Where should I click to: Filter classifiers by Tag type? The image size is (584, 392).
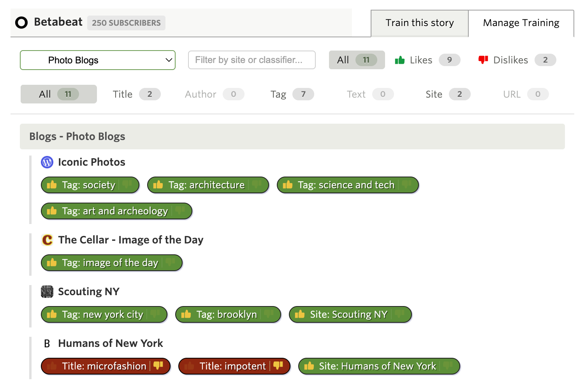[x=292, y=94]
